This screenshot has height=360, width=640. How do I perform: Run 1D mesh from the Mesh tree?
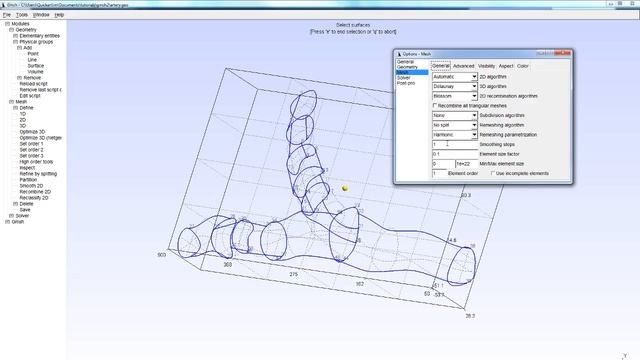point(22,114)
